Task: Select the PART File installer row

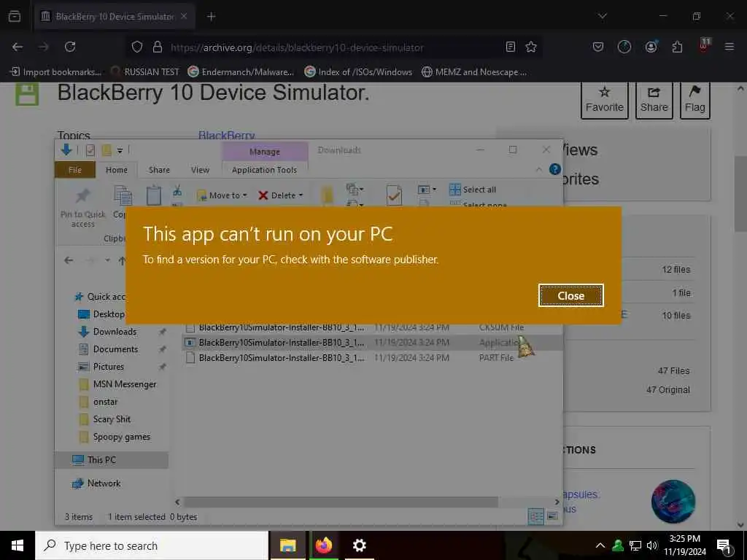Action: (371, 357)
